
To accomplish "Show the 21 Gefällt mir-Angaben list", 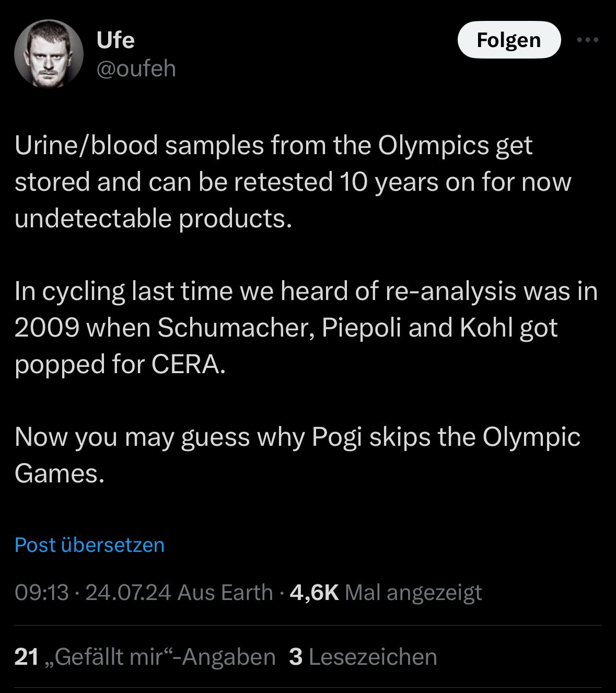I will (145, 657).
